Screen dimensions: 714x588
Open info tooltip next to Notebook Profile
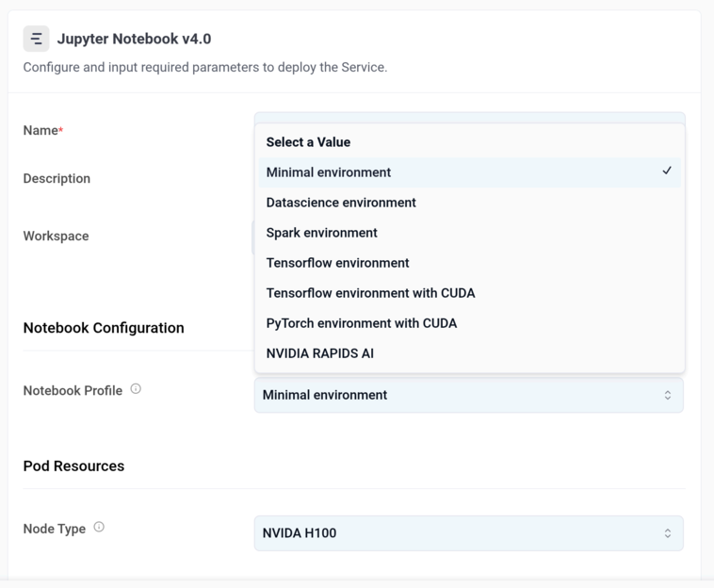pos(136,389)
